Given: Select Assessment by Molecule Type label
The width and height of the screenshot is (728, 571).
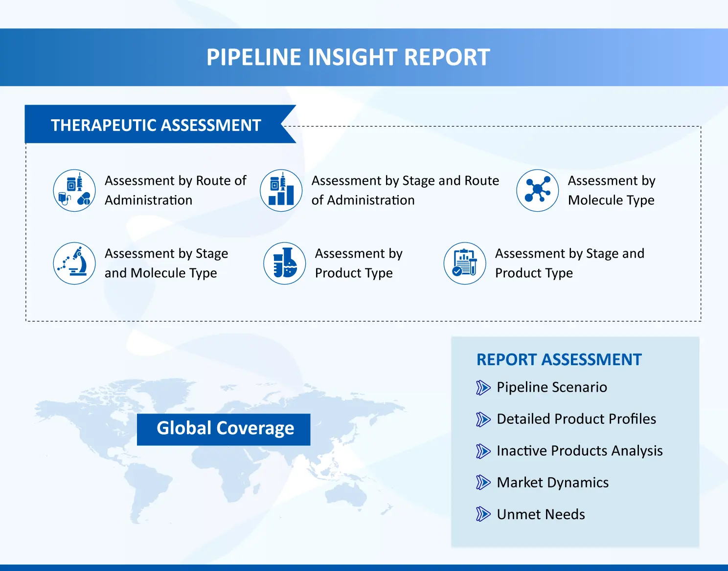Looking at the screenshot, I should click(611, 191).
